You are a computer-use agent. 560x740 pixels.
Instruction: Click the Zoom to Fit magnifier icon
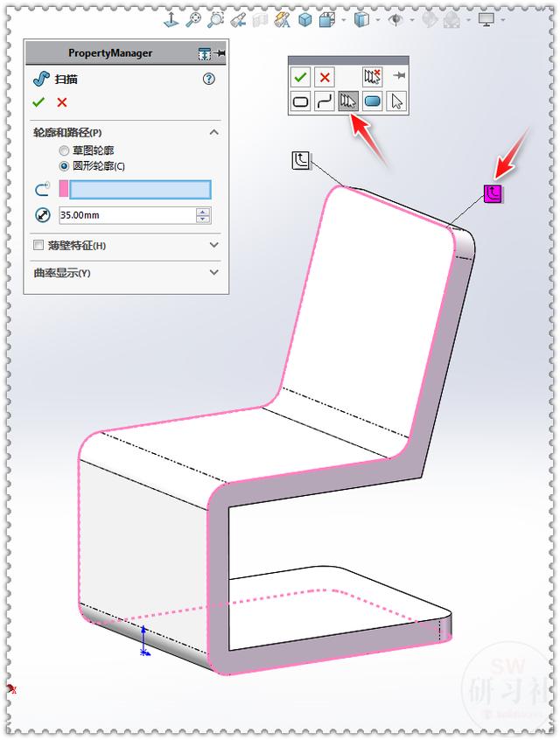tap(193, 20)
